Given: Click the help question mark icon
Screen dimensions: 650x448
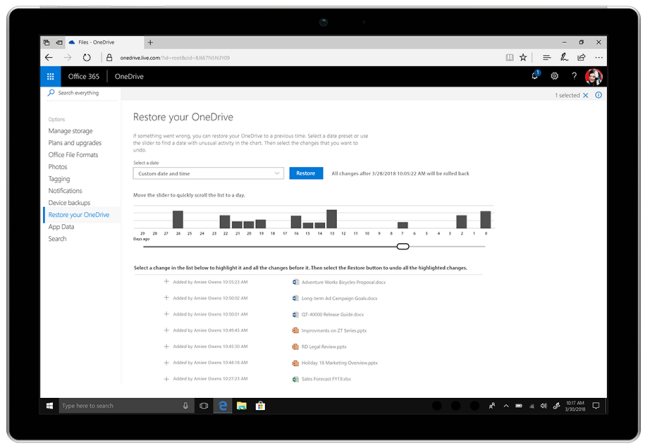Looking at the screenshot, I should pyautogui.click(x=573, y=76).
